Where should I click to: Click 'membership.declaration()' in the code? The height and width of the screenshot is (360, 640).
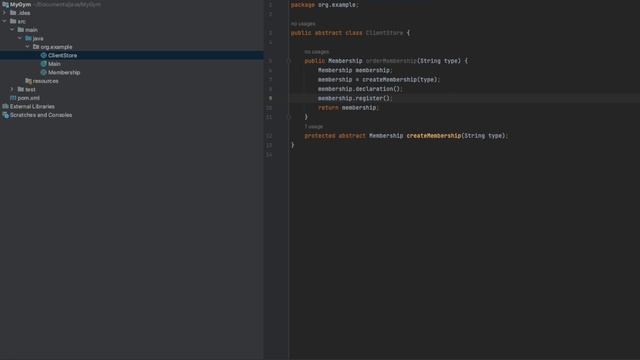(360, 89)
